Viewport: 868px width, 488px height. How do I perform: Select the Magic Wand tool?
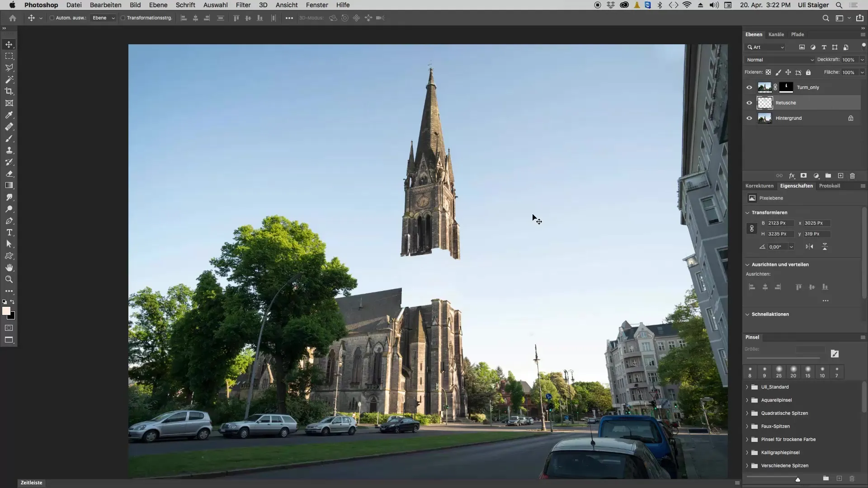[x=9, y=80]
